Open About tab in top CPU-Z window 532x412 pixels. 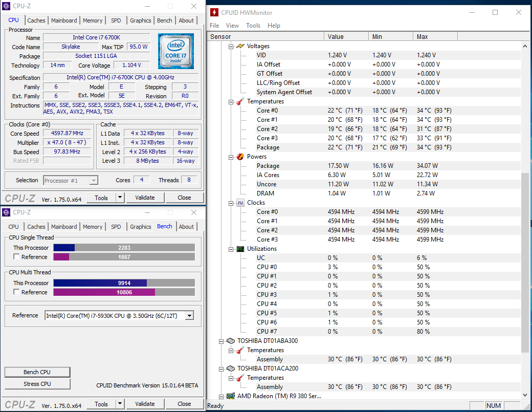pyautogui.click(x=186, y=20)
